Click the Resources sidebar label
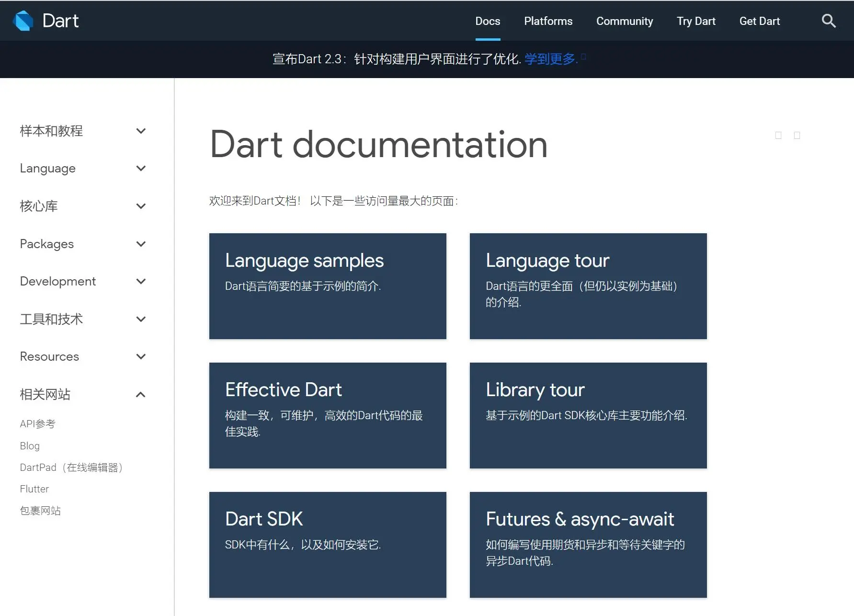Viewport: 854px width, 616px height. click(49, 356)
